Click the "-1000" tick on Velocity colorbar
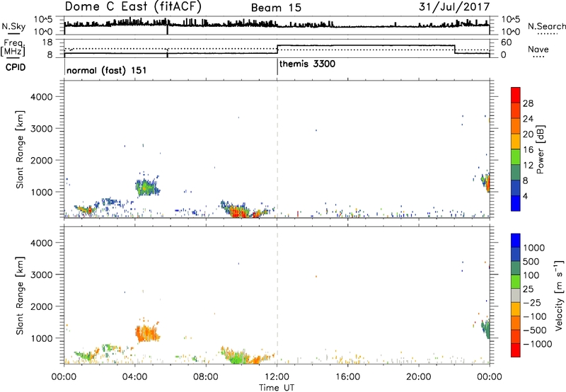 [x=537, y=344]
